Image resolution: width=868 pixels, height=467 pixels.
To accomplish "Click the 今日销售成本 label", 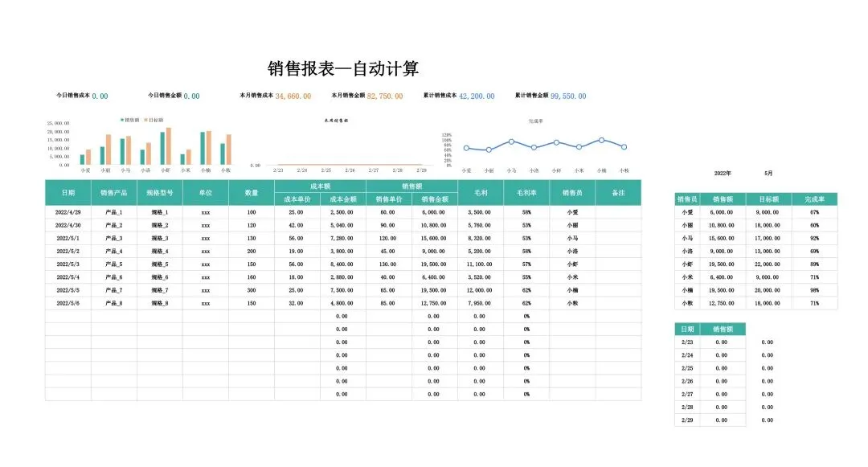I will pyautogui.click(x=72, y=96).
